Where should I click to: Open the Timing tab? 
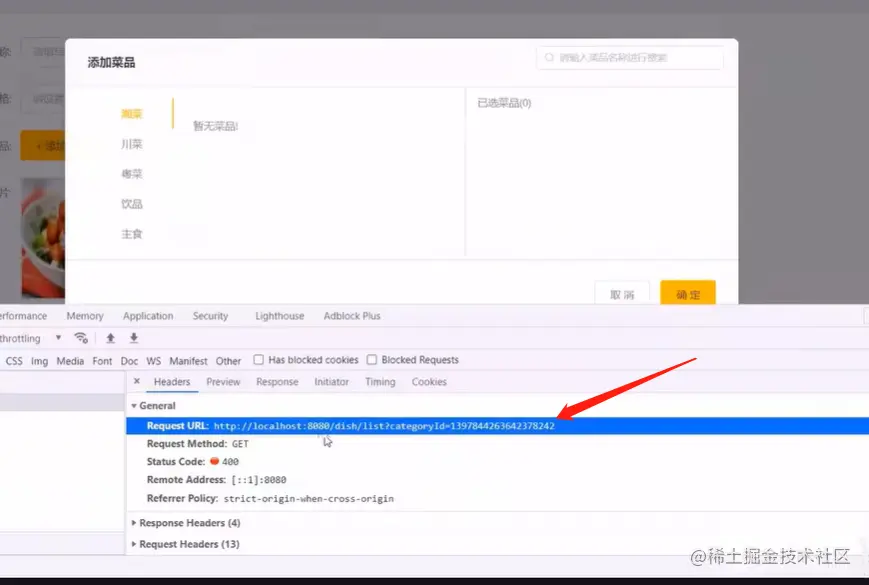[x=380, y=382]
